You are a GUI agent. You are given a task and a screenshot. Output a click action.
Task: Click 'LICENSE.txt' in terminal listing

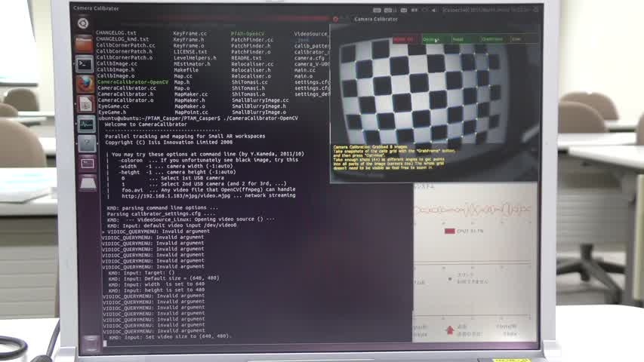(x=190, y=52)
